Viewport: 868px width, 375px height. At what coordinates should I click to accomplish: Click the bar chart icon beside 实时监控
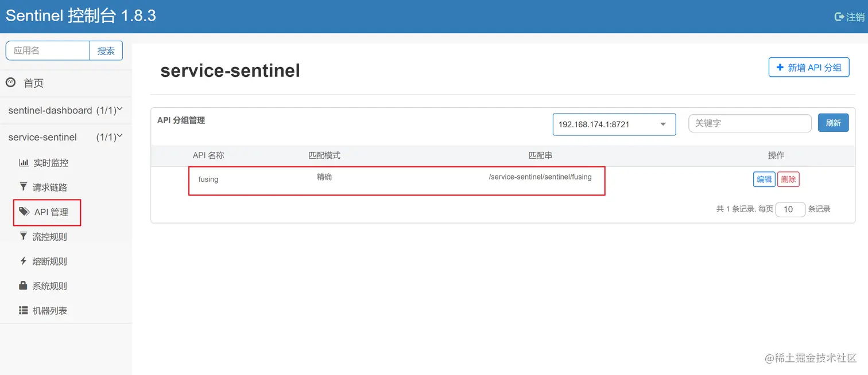24,162
